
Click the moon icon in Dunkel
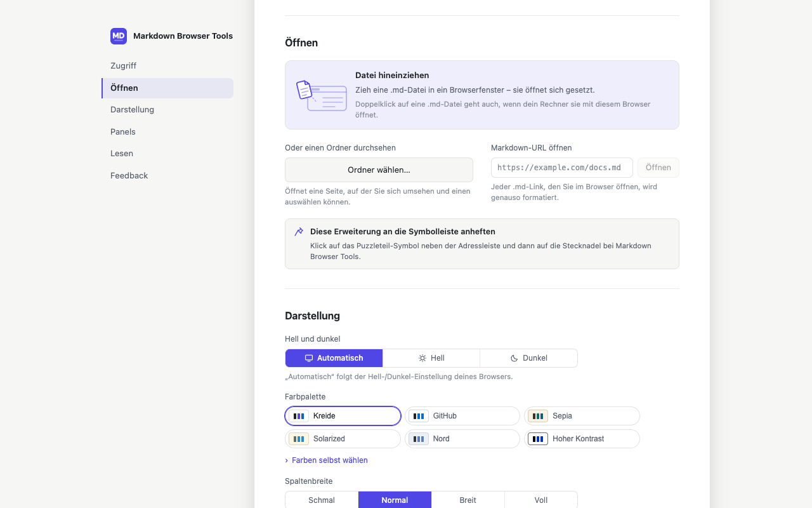[x=514, y=358]
